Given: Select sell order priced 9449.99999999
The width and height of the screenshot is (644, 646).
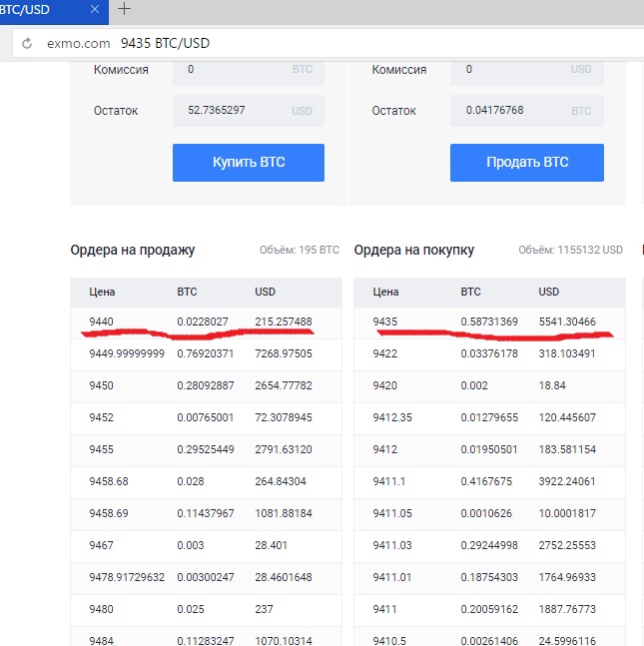Looking at the screenshot, I should 206,354.
